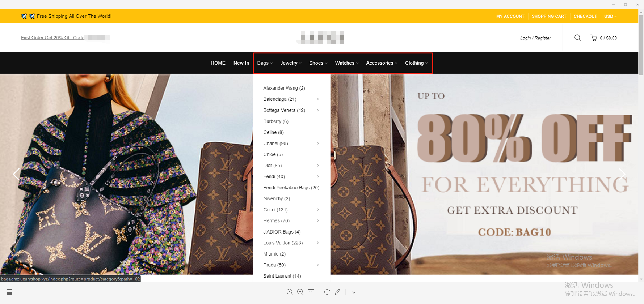Screen dimensions: 644x304
Task: Open the New In section
Action: 241,63
